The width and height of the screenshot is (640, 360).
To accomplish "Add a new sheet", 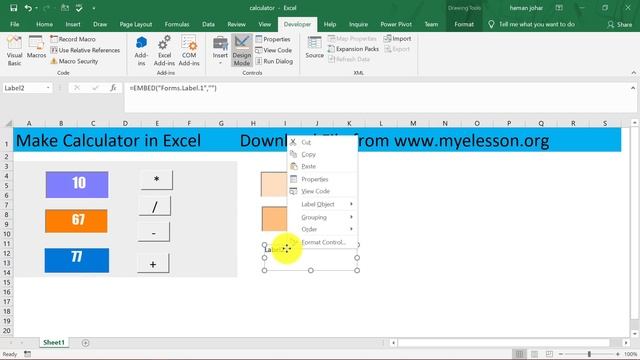I will (x=85, y=343).
